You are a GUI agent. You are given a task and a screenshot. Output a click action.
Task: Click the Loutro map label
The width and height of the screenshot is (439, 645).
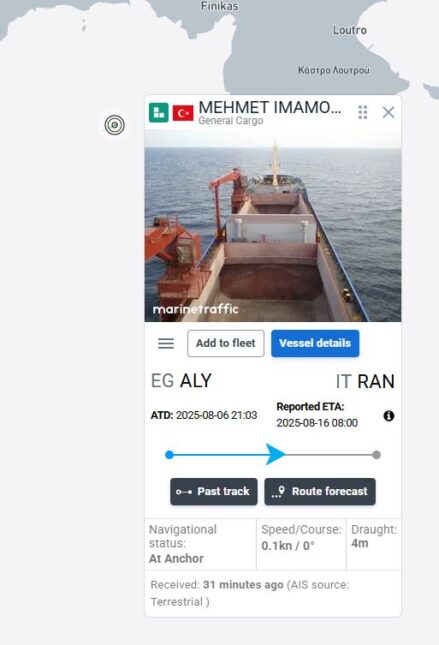[x=350, y=30]
